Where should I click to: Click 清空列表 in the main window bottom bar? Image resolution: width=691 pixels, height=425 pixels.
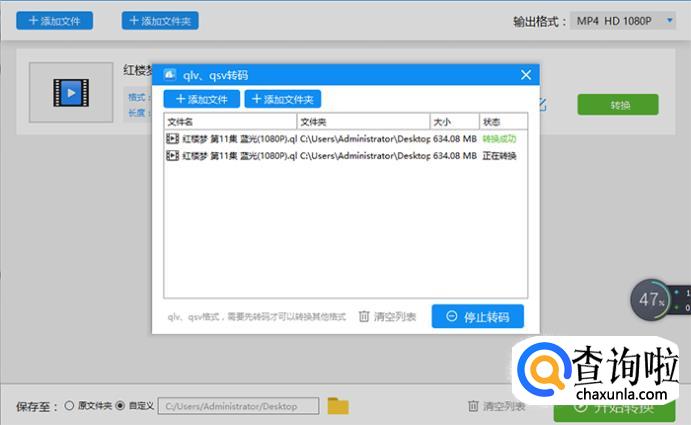click(x=497, y=406)
